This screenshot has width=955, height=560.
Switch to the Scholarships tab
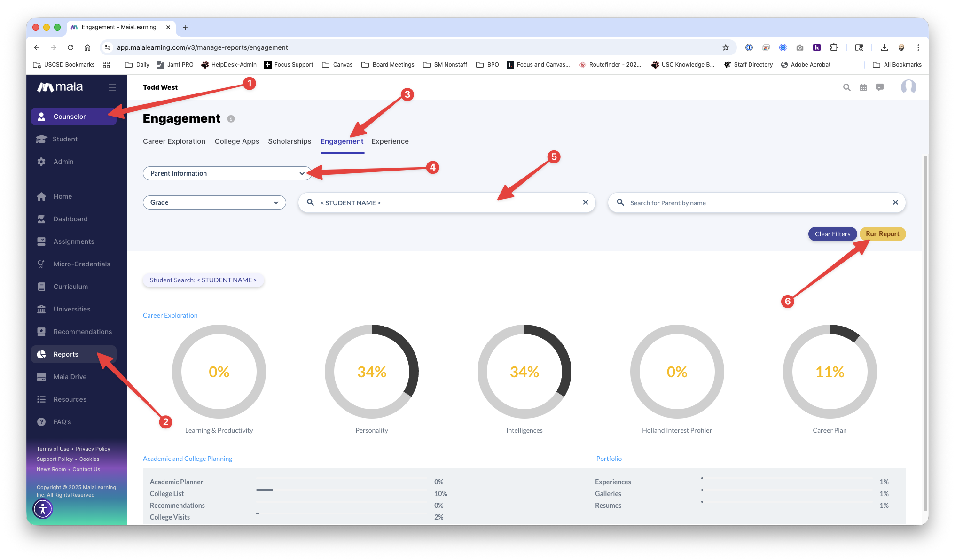(x=290, y=141)
